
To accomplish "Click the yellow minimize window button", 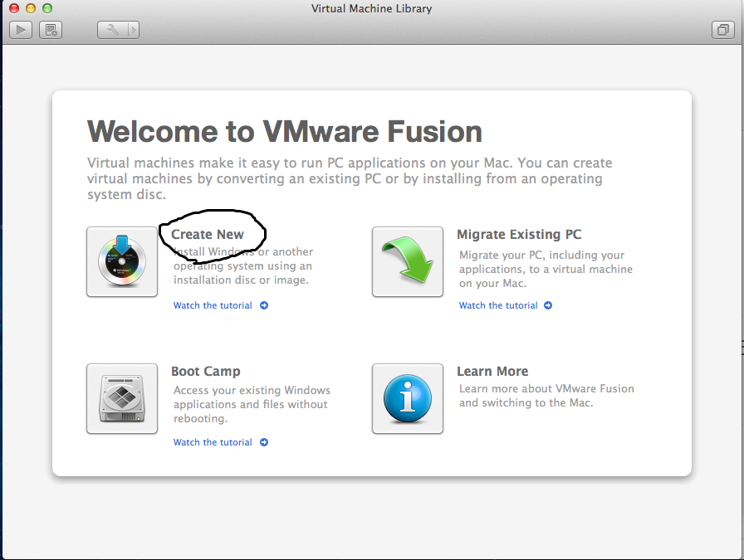I will pos(31,8).
